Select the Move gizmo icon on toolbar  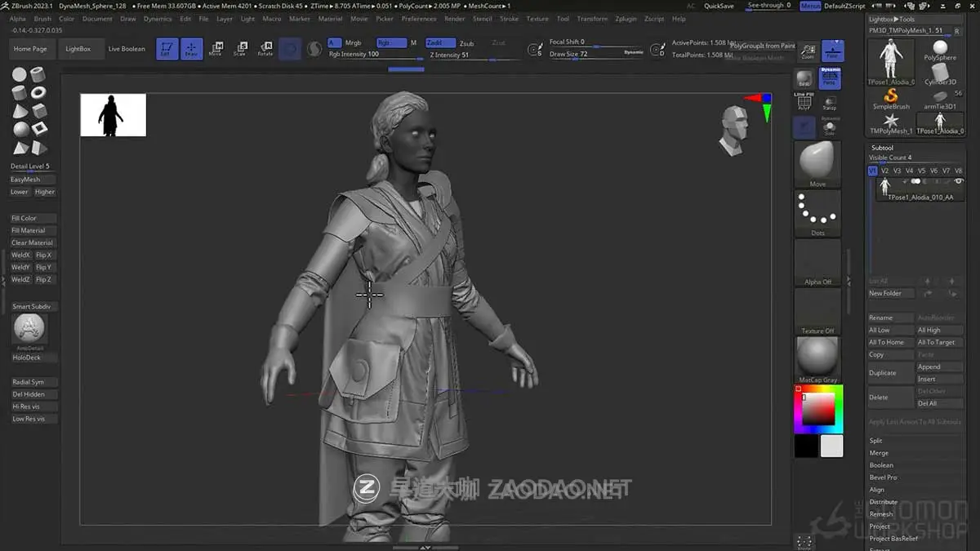tap(216, 49)
